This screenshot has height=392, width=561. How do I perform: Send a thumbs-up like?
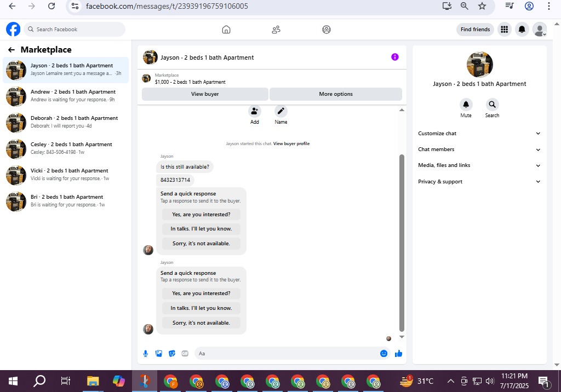pos(398,353)
